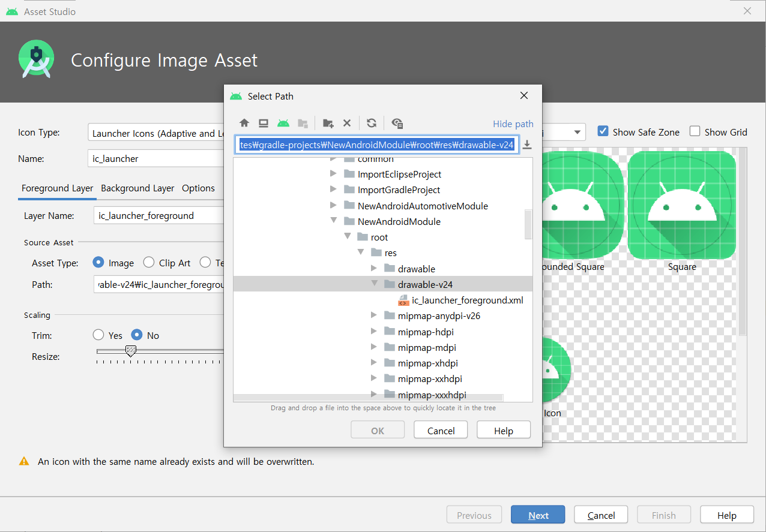This screenshot has height=532, width=766.
Task: Switch to the Background Layer tab
Action: point(137,188)
